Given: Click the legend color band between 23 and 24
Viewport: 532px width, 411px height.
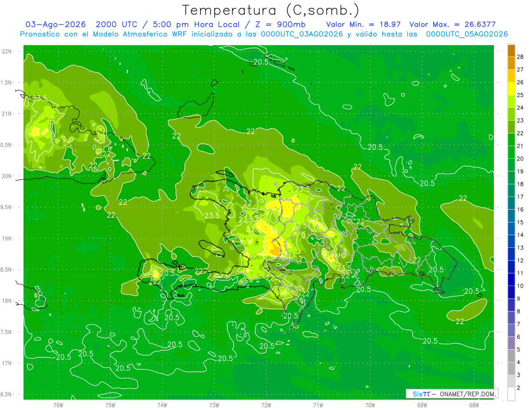Looking at the screenshot, I should click(x=511, y=114).
